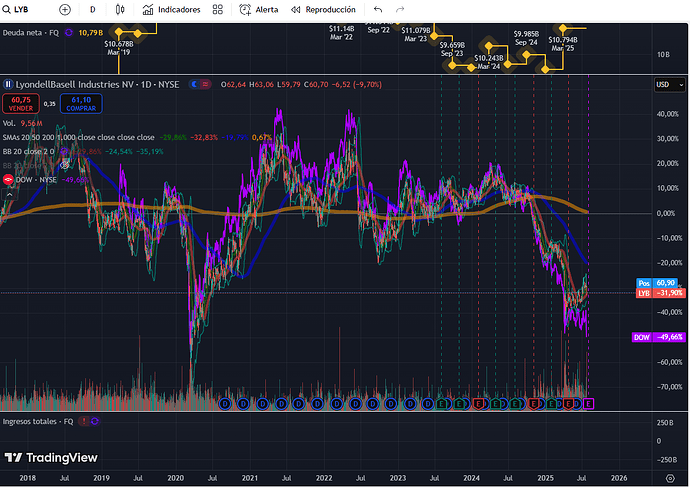Select the Vol. 9,56 M legend
The width and height of the screenshot is (690, 487).
pos(22,123)
